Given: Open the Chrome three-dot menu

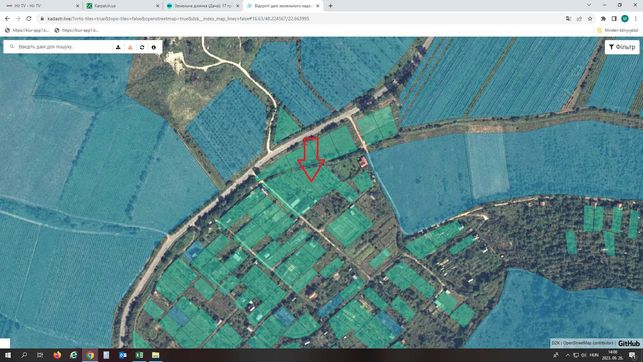Looking at the screenshot, I should click(636, 18).
